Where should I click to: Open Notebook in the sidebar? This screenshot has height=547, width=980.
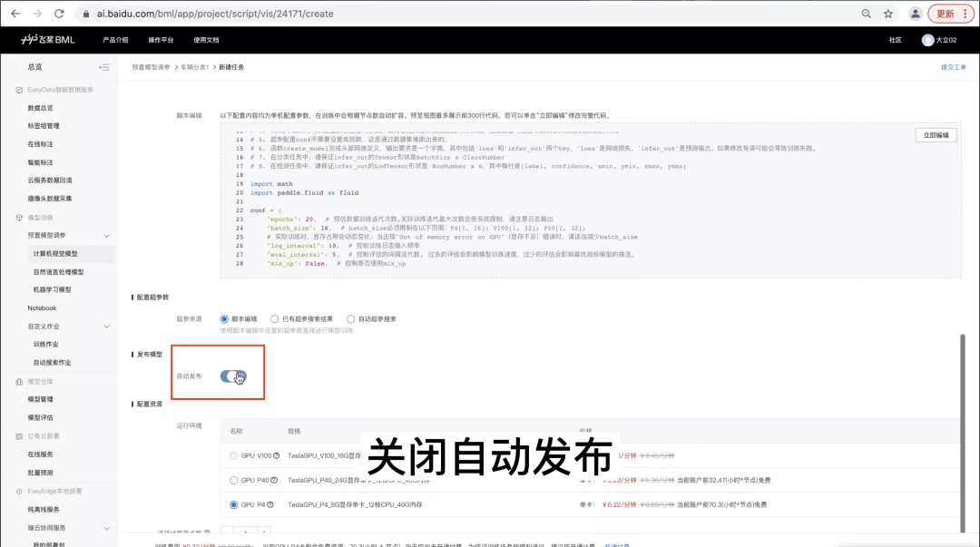click(x=42, y=308)
